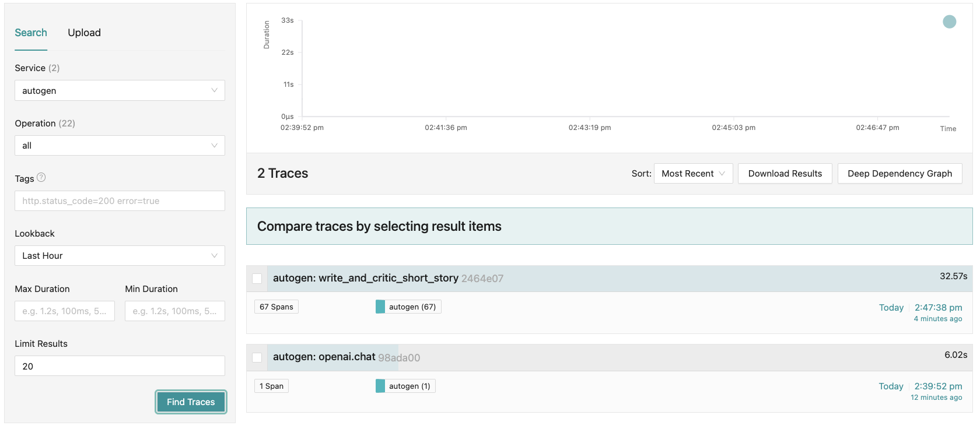The height and width of the screenshot is (436, 980).
Task: Select the write_and_critic_short_story trace checkbox
Action: 257,279
